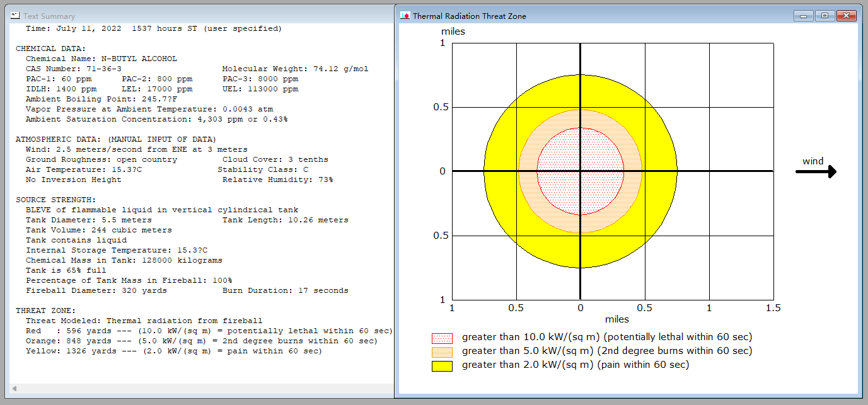The image size is (868, 405).
Task: Click 'Fireball Diameter: 320 yards' text
Action: click(96, 290)
